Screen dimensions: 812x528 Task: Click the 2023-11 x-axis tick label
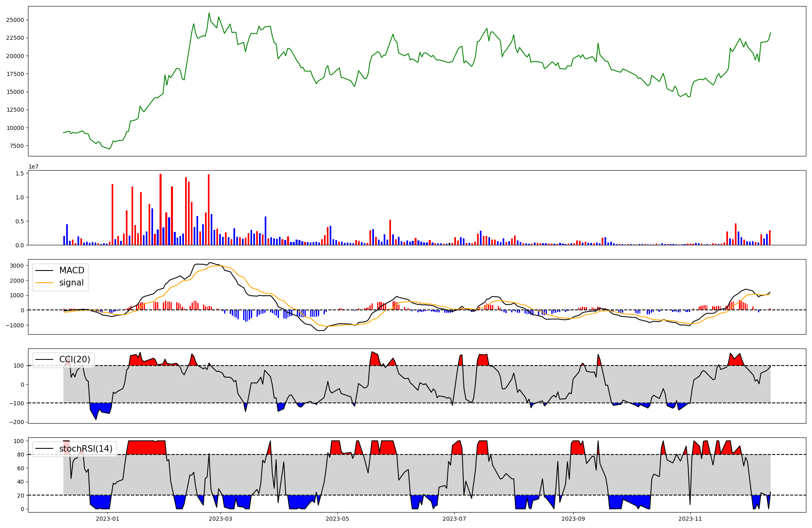(x=690, y=519)
